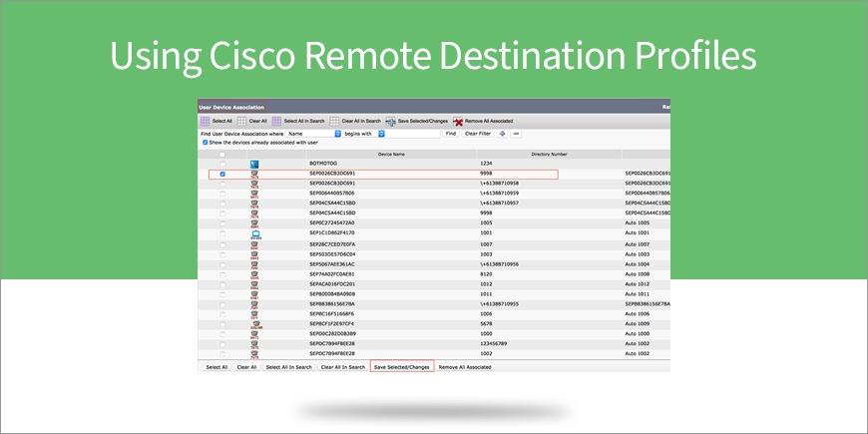This screenshot has height=434, width=868.
Task: Click the 'Directory Number' column header
Action: (549, 155)
